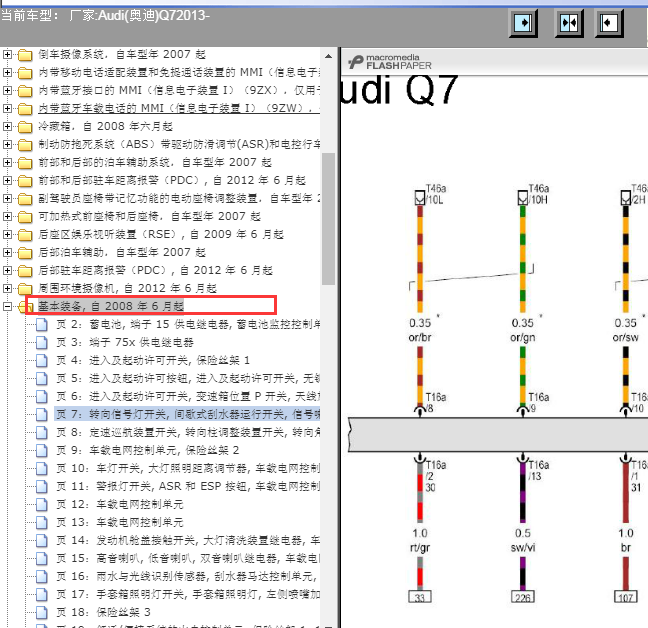Click reference box 107 in diagram

(x=626, y=597)
